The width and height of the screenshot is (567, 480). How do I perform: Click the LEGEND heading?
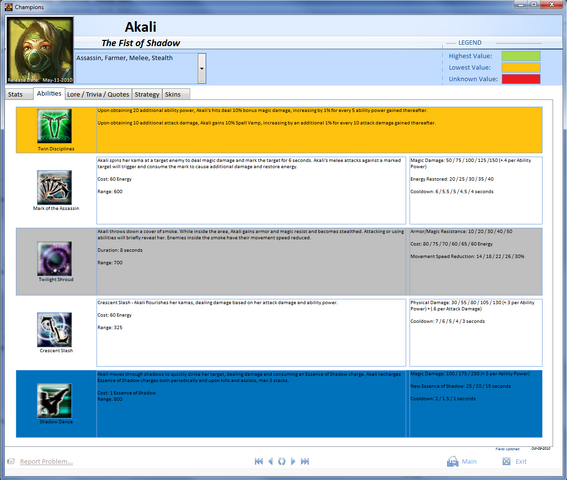coord(470,43)
